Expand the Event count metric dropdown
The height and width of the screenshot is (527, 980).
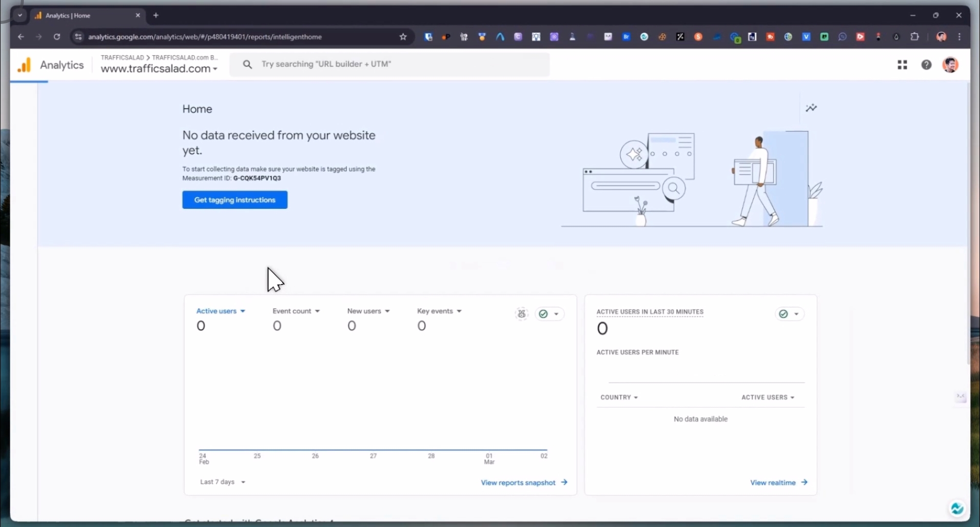(x=296, y=311)
